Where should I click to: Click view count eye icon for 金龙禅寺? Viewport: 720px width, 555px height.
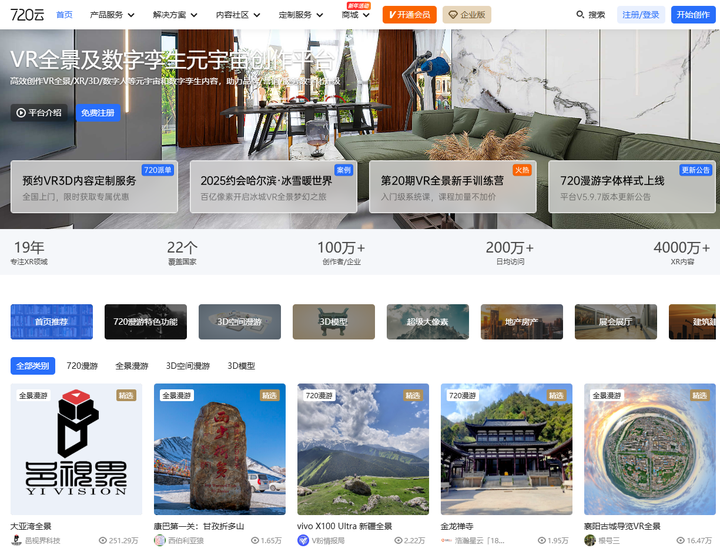pyautogui.click(x=542, y=541)
